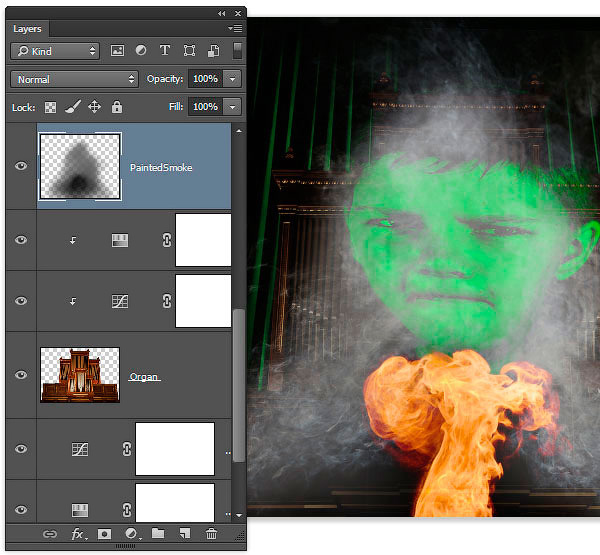
Task: Unlink mask on clipped Curves layer
Action: pyautogui.click(x=166, y=301)
